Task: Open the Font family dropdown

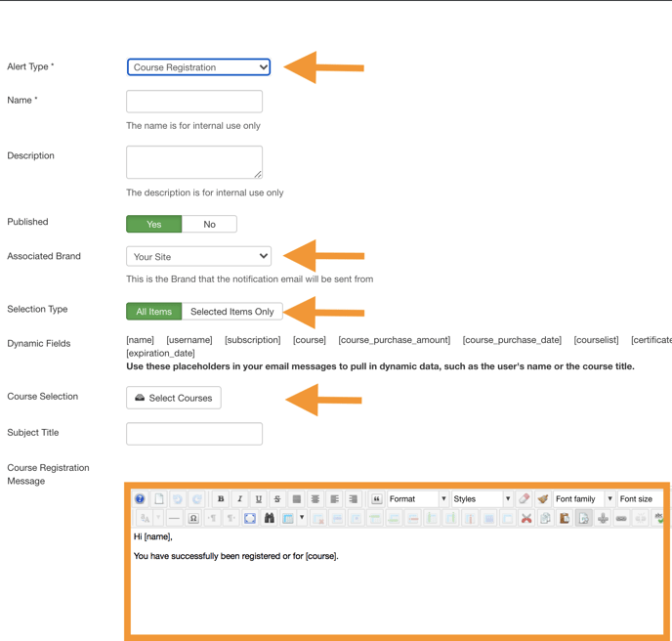Action: pyautogui.click(x=584, y=499)
